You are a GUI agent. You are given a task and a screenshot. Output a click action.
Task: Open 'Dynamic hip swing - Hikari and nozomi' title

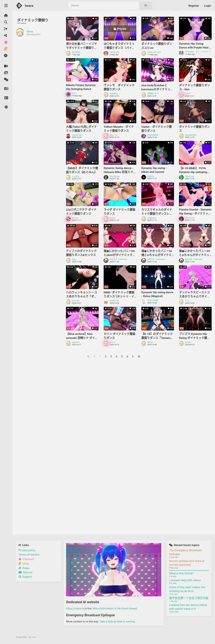pyautogui.click(x=154, y=170)
